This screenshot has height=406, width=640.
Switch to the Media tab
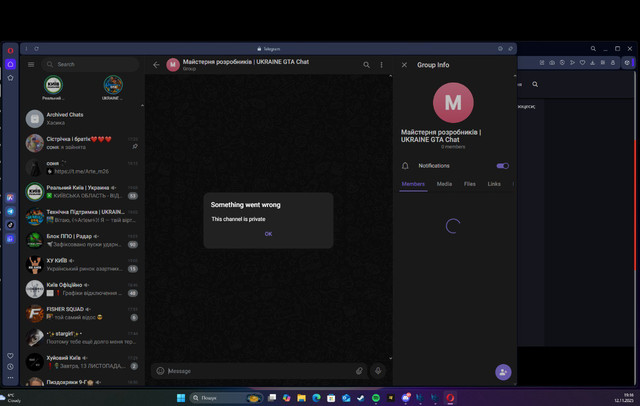tap(444, 184)
